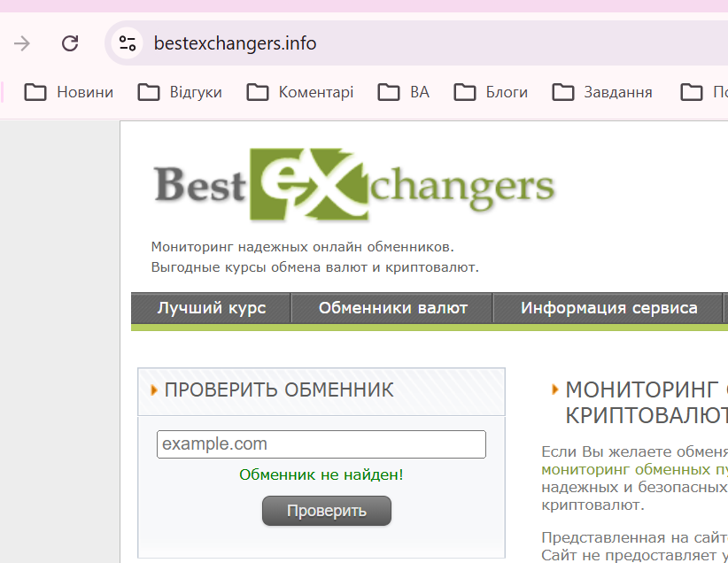Open the Обменники валют menu tab
The width and height of the screenshot is (728, 563).
tap(392, 308)
